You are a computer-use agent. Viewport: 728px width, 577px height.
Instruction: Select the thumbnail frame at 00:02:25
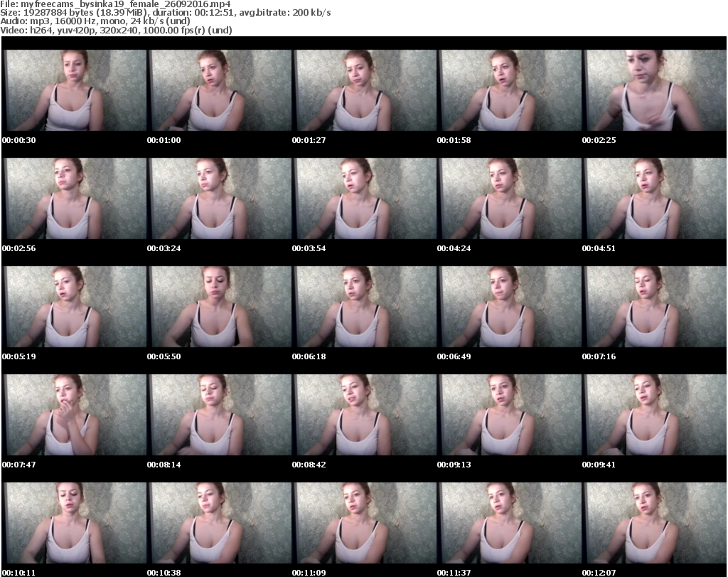click(x=654, y=90)
